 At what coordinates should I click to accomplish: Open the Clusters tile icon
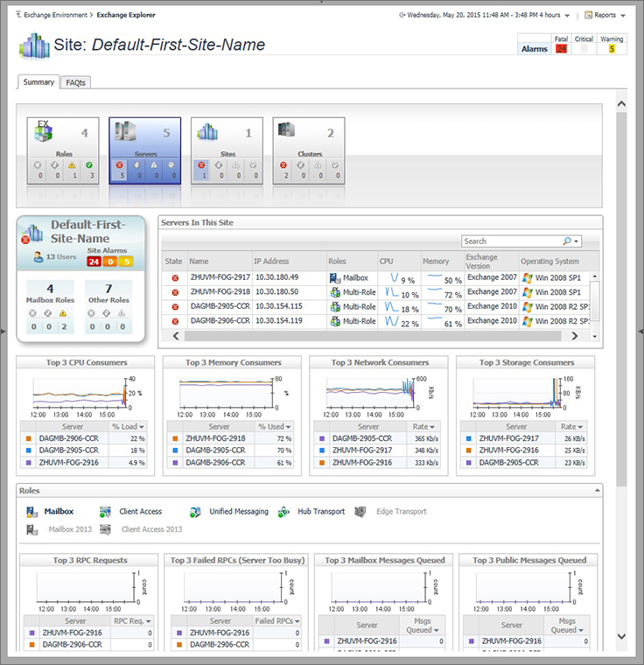coord(286,129)
